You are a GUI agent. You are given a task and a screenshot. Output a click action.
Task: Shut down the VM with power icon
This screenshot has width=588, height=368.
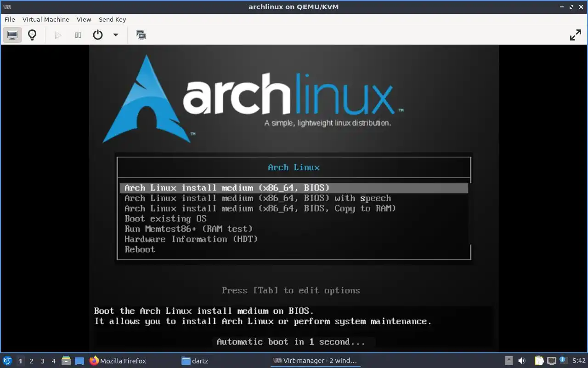(x=98, y=35)
